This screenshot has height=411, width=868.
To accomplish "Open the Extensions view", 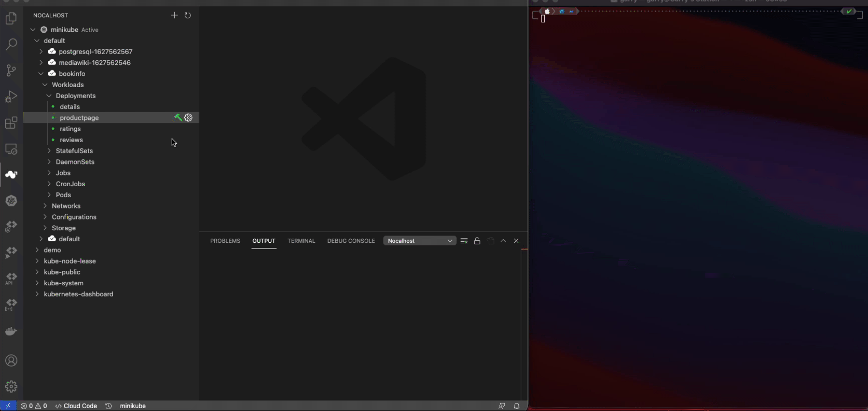I will pos(11,123).
